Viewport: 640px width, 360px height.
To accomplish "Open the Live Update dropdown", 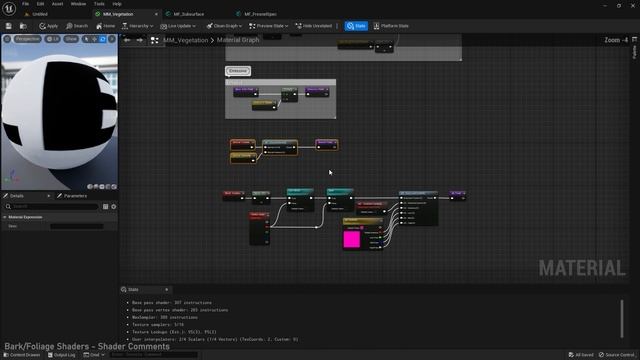I will point(178,26).
